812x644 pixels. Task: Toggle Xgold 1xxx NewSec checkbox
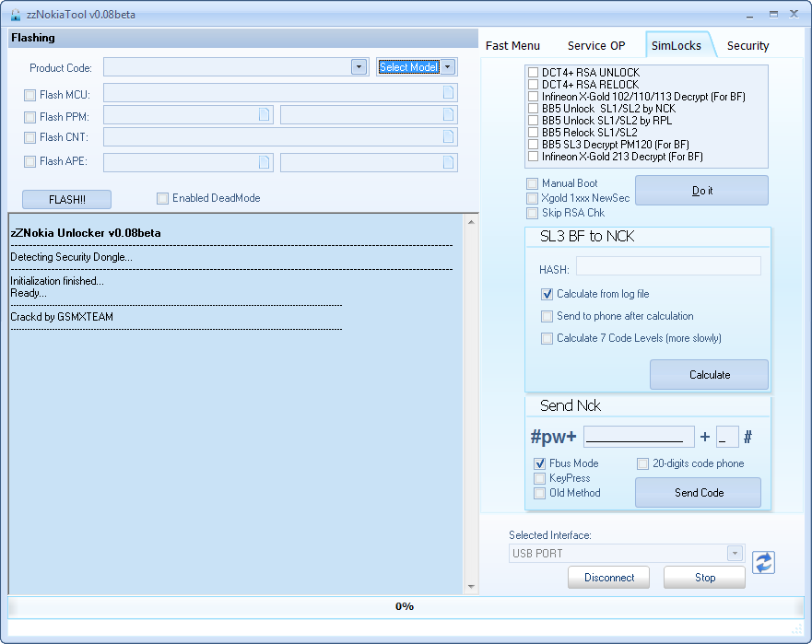point(532,198)
